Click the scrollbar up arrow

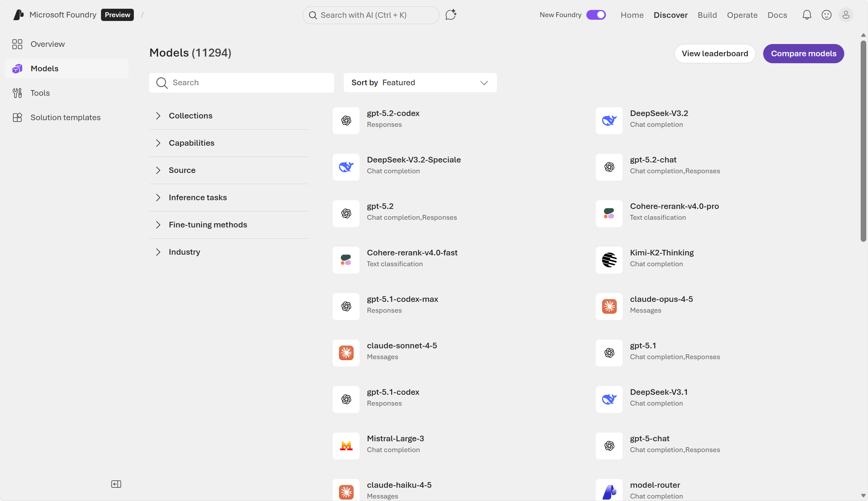[x=863, y=35]
